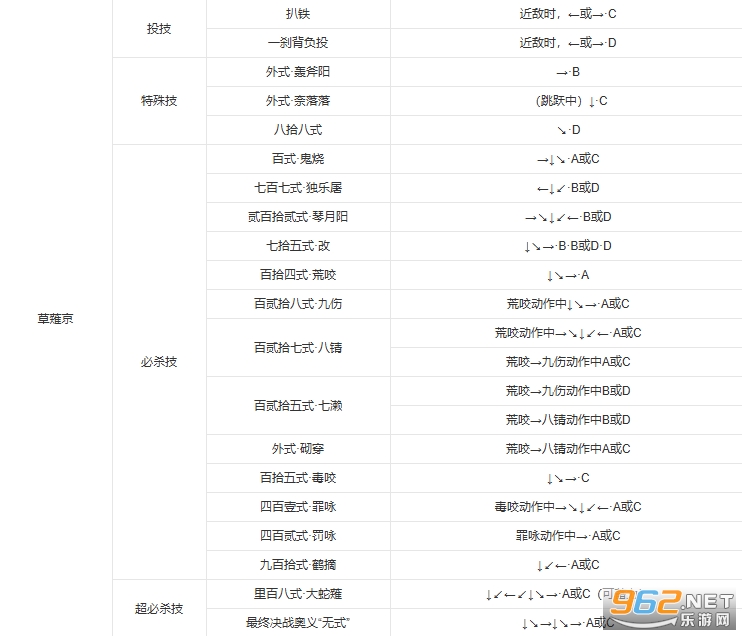Select the move name 百贰拾五式·七濑
742x636 pixels.
[298, 406]
